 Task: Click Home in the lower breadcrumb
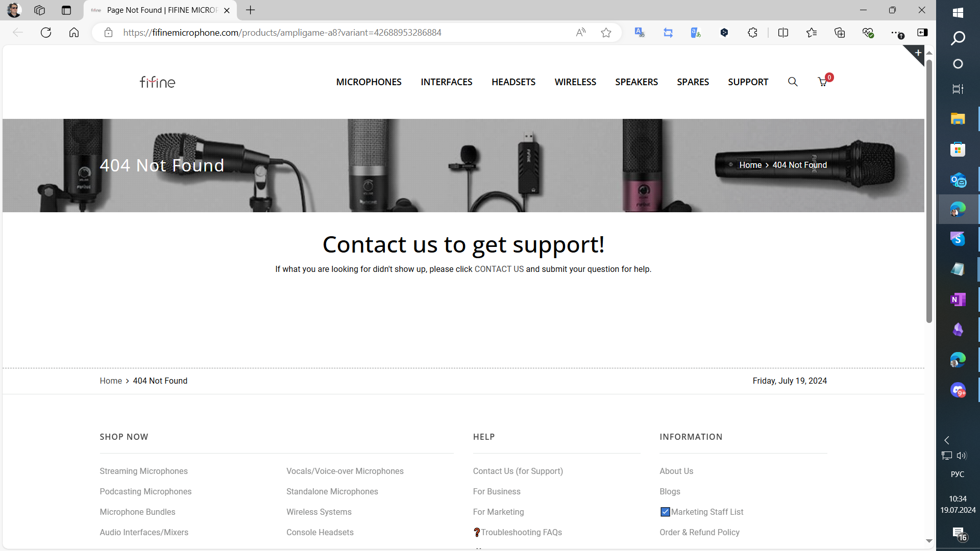pyautogui.click(x=111, y=381)
